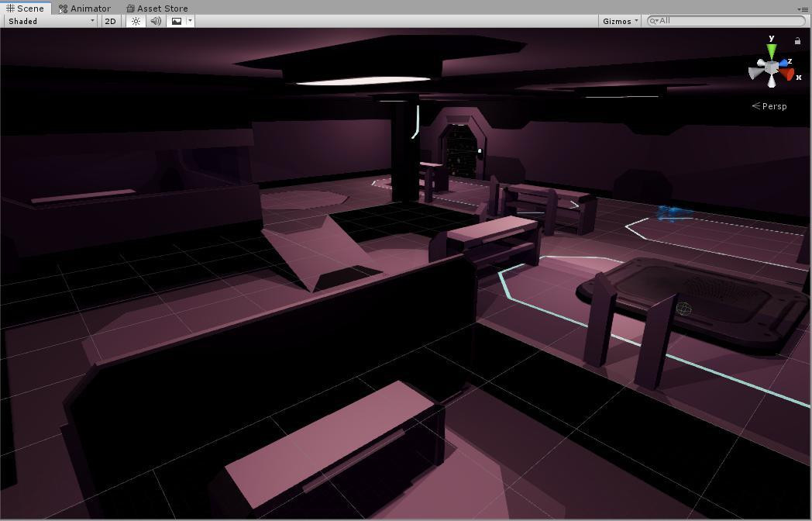Click the blue Z axis cone
Screen dimensions: 812x521
(x=784, y=63)
